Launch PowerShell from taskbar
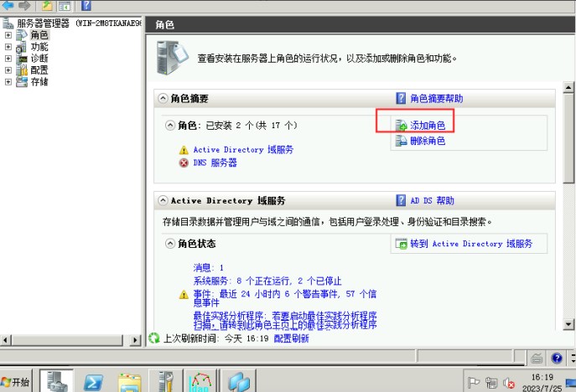 [x=93, y=383]
